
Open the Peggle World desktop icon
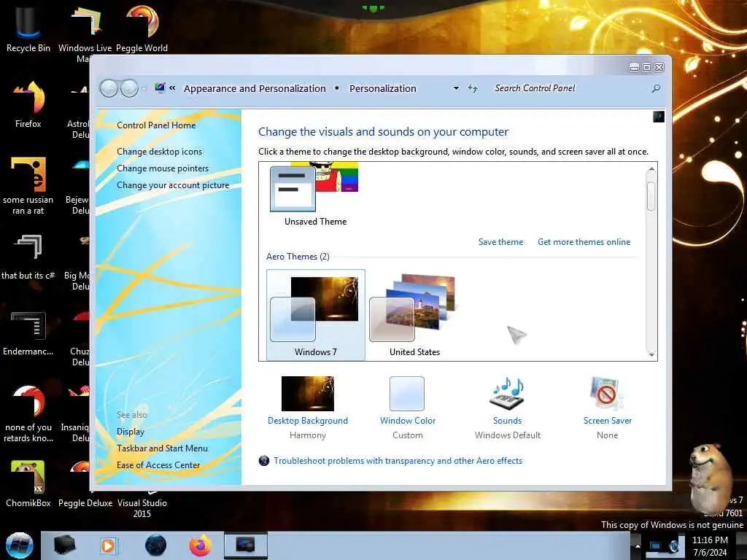coord(142,28)
